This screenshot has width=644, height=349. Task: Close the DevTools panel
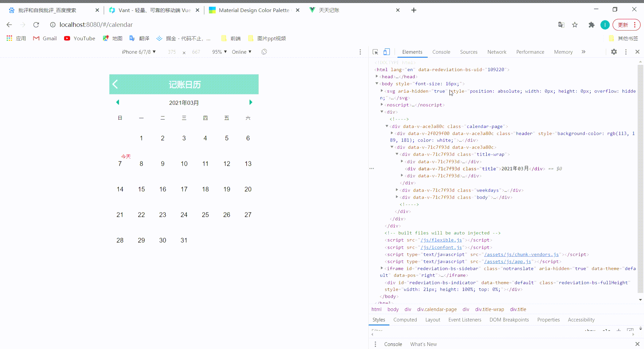click(637, 52)
